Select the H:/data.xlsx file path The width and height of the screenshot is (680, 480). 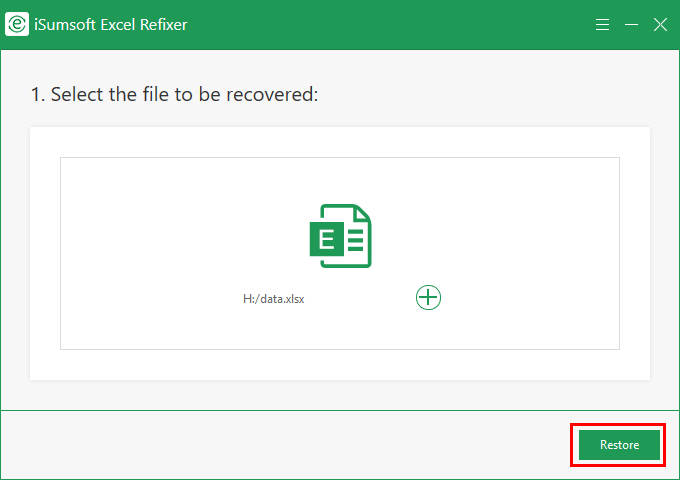[274, 299]
